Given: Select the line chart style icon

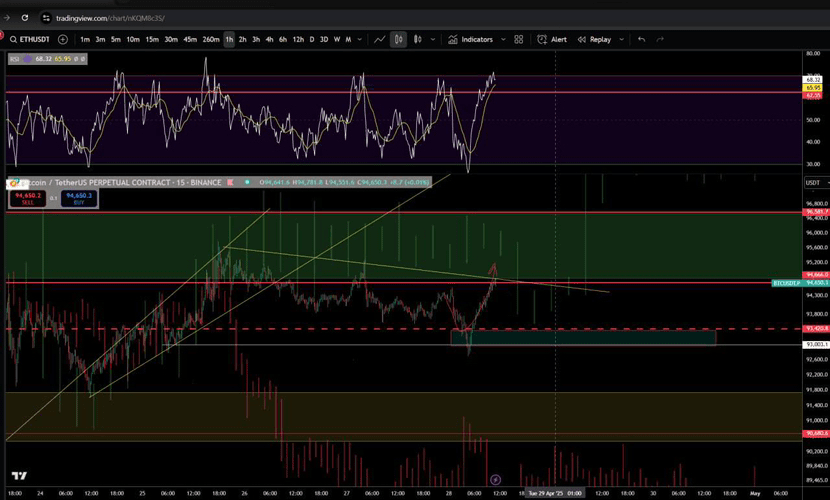Looking at the screenshot, I should pyautogui.click(x=380, y=40).
